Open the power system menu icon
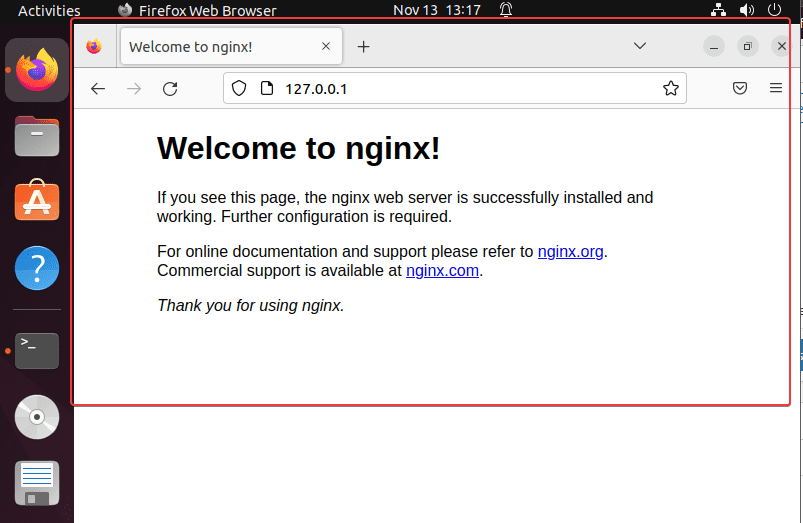 [774, 10]
